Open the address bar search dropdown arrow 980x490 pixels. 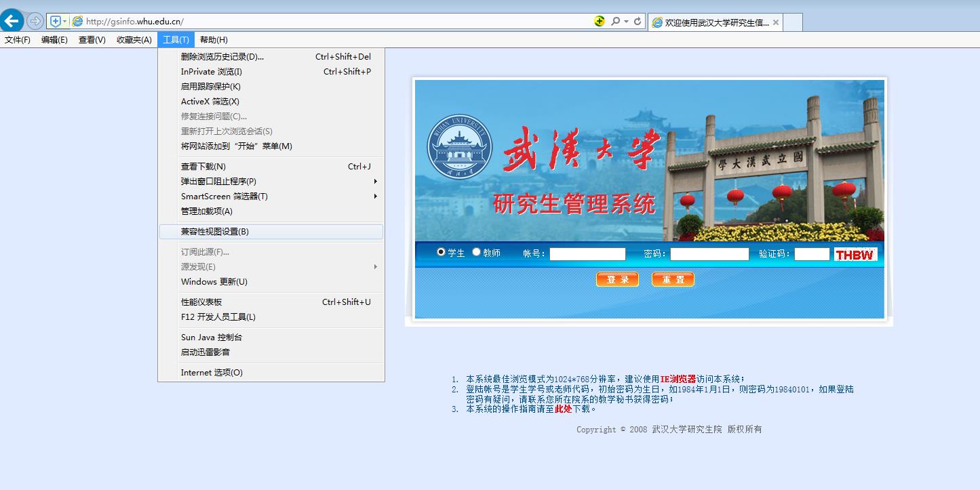(626, 22)
